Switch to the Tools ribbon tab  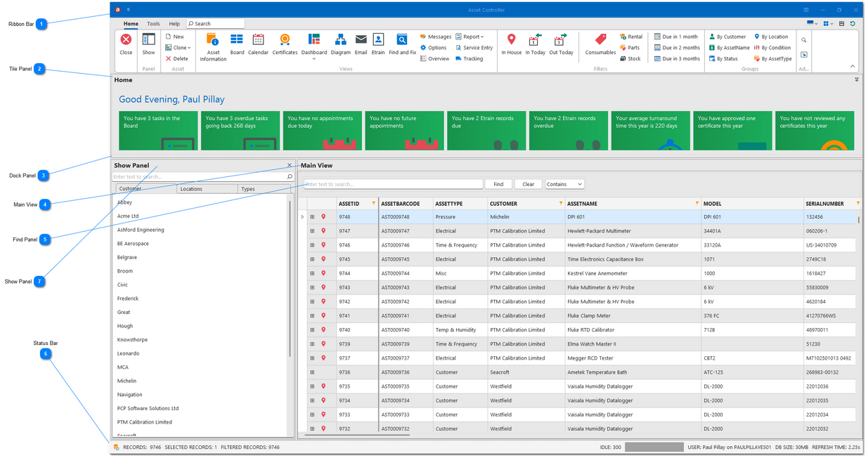(x=153, y=24)
